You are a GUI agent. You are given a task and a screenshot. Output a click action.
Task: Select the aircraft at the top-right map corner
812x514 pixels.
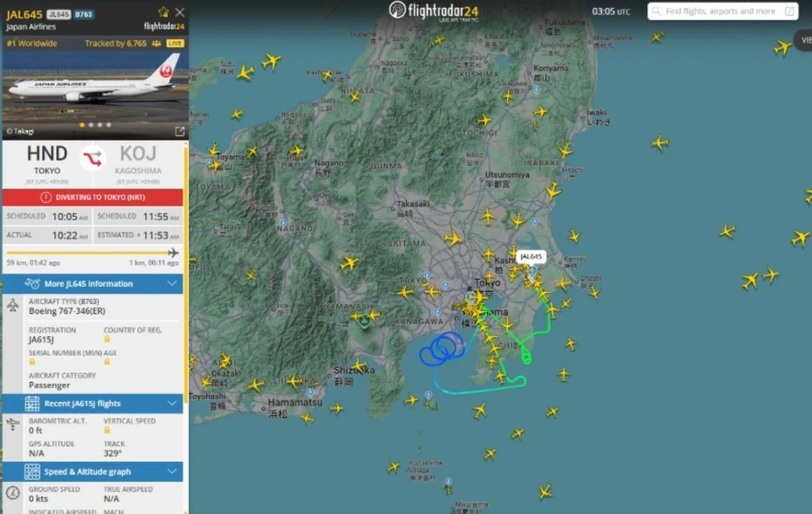[783, 47]
